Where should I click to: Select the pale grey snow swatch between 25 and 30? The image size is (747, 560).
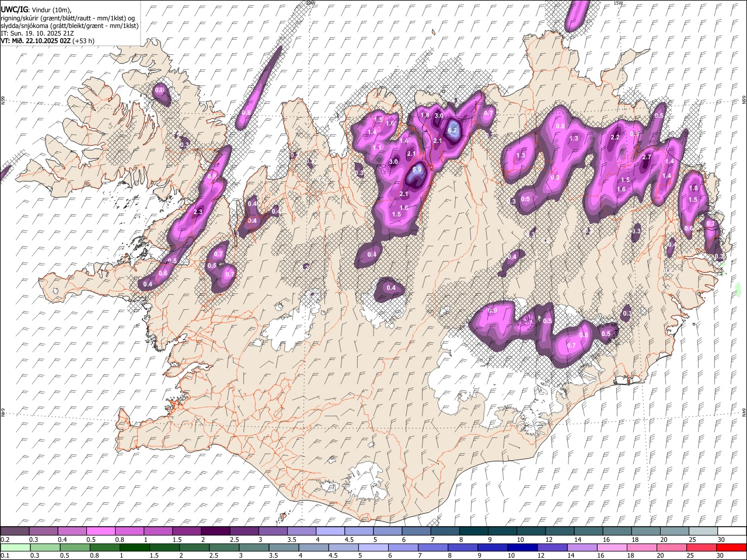(703, 531)
